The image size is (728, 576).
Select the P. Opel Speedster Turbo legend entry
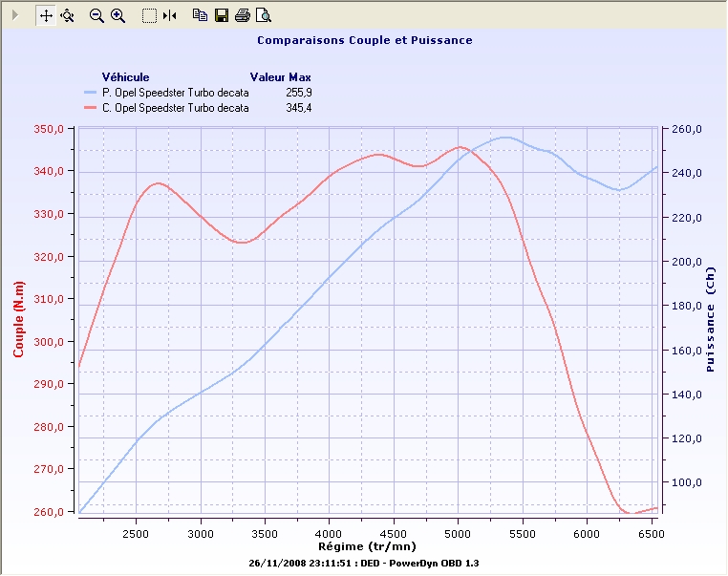click(175, 93)
